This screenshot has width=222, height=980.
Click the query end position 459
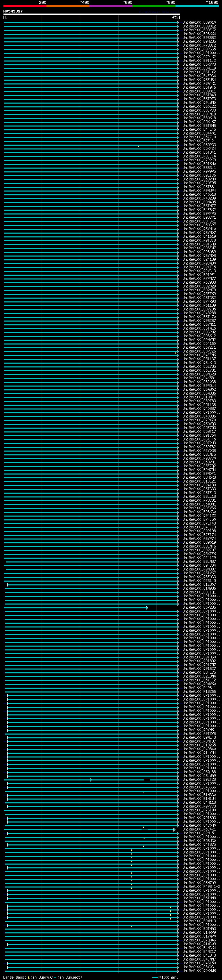[x=175, y=17]
